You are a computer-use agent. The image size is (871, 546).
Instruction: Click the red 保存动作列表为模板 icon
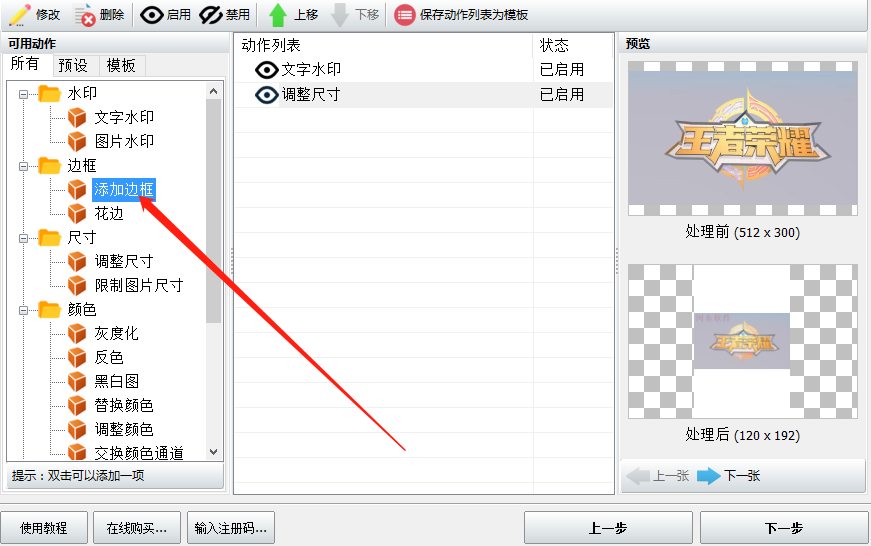pos(404,15)
